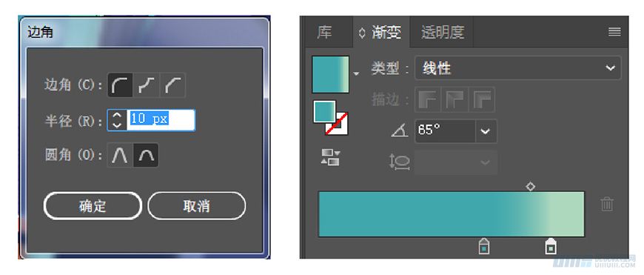Choose the relative rounding option icon
The width and height of the screenshot is (644, 275).
[147, 156]
